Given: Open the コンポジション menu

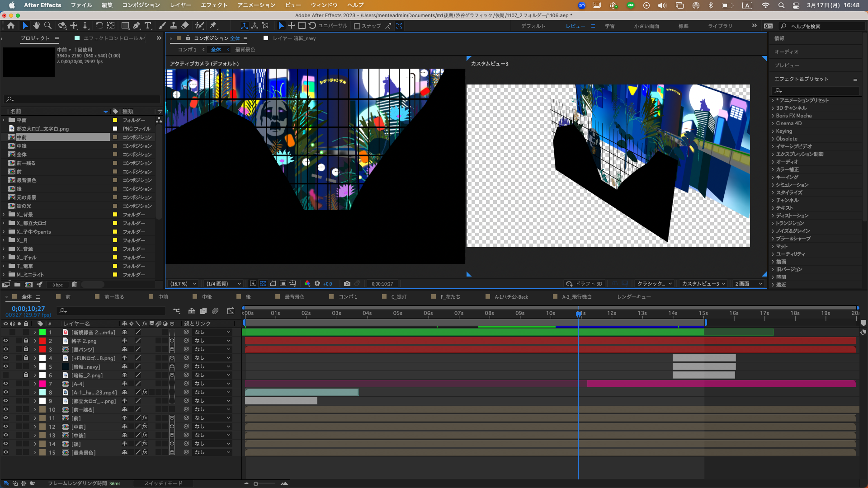Looking at the screenshot, I should (141, 5).
